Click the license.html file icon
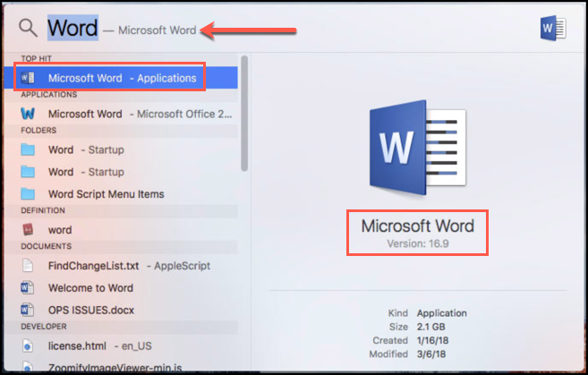 coord(28,345)
